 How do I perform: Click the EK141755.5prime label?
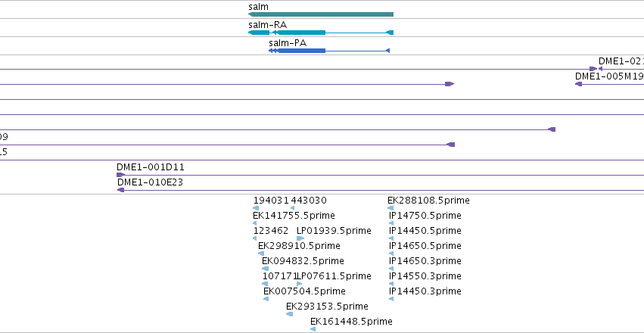tap(294, 216)
